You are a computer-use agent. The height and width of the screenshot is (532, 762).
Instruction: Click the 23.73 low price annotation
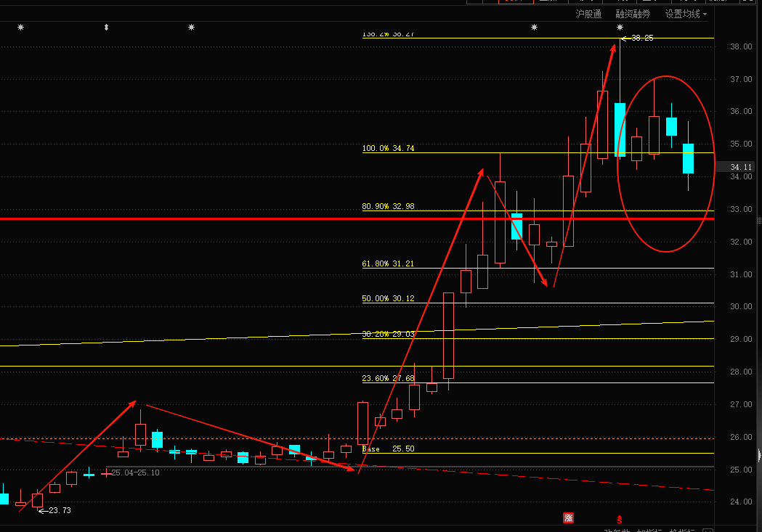[55, 510]
